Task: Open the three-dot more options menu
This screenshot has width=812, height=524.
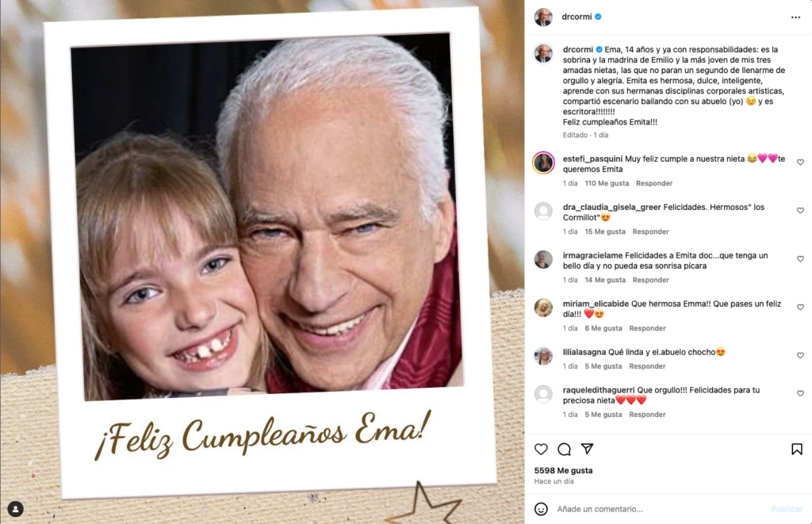Action: 795,17
